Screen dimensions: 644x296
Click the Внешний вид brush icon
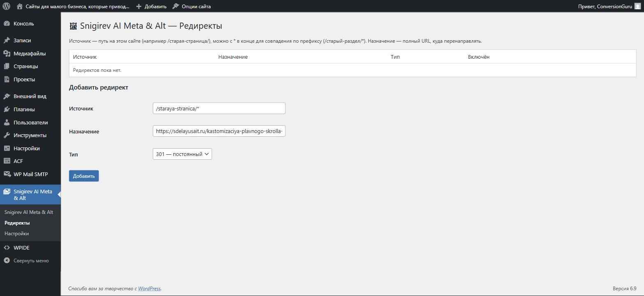pyautogui.click(x=7, y=96)
